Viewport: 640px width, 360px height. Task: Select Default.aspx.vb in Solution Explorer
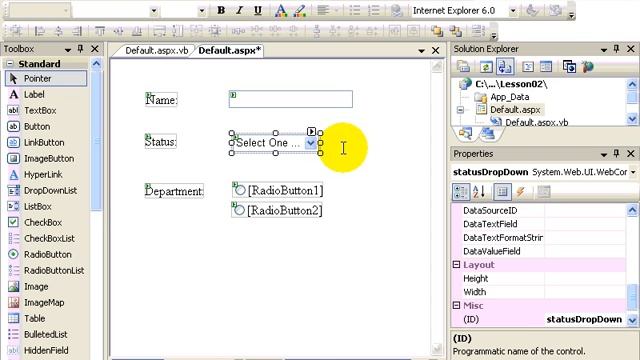[x=536, y=122]
